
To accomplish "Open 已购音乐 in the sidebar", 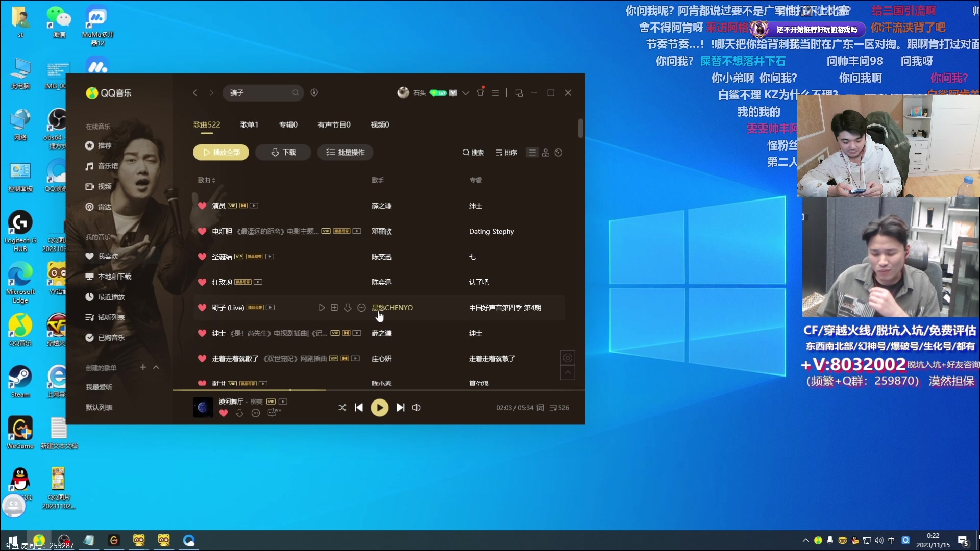I will click(x=105, y=338).
